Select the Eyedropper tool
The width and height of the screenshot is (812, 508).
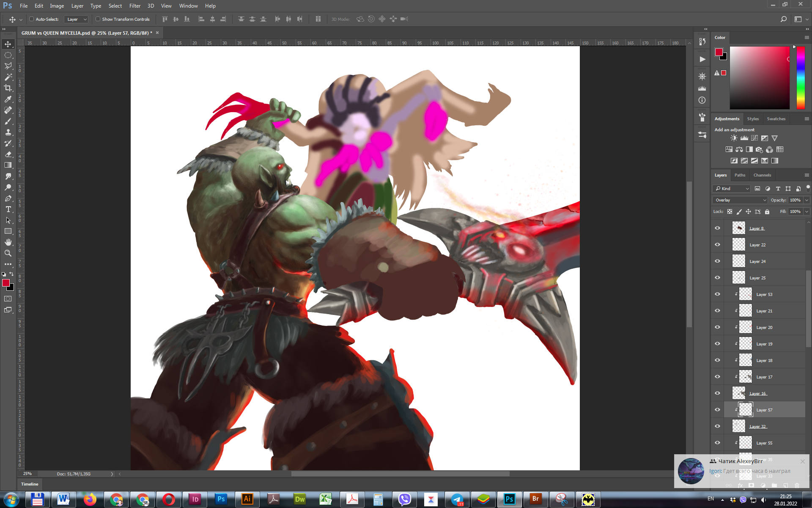[8, 99]
